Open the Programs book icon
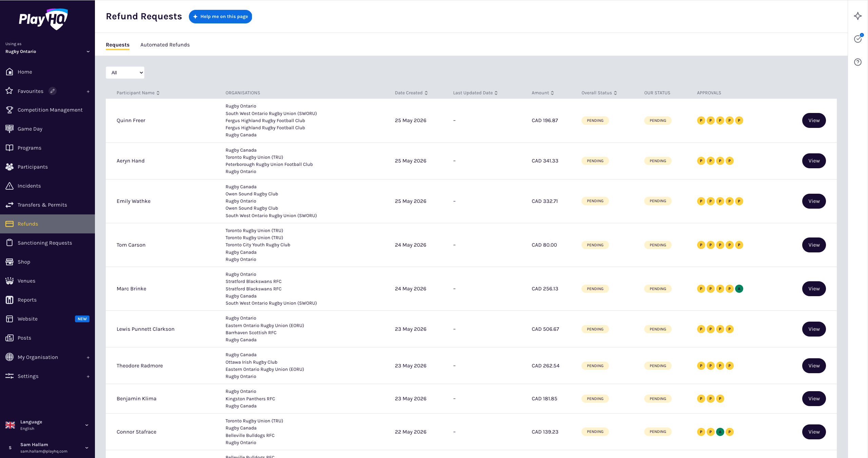This screenshot has height=458, width=868. [x=9, y=148]
